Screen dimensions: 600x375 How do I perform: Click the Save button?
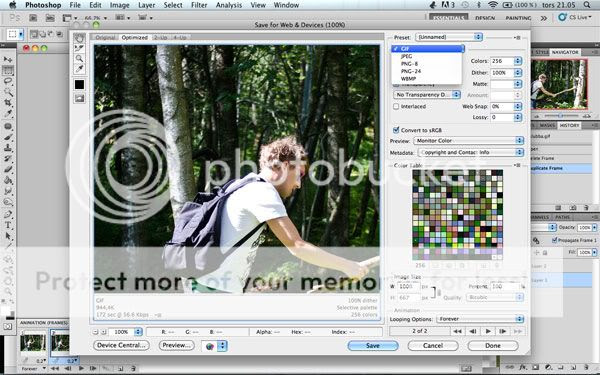(373, 346)
